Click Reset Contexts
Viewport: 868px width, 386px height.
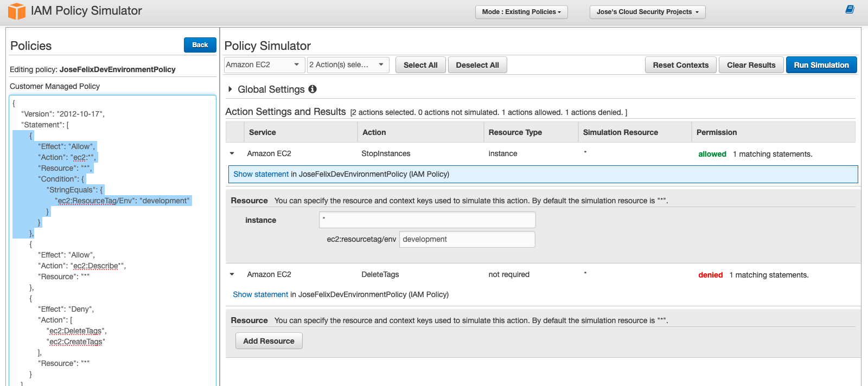[681, 65]
